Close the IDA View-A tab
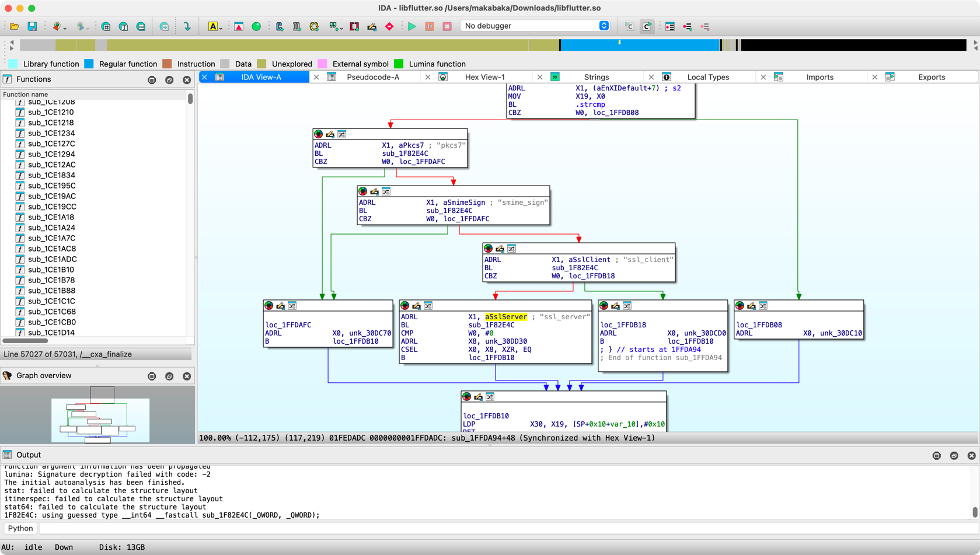 tap(205, 77)
